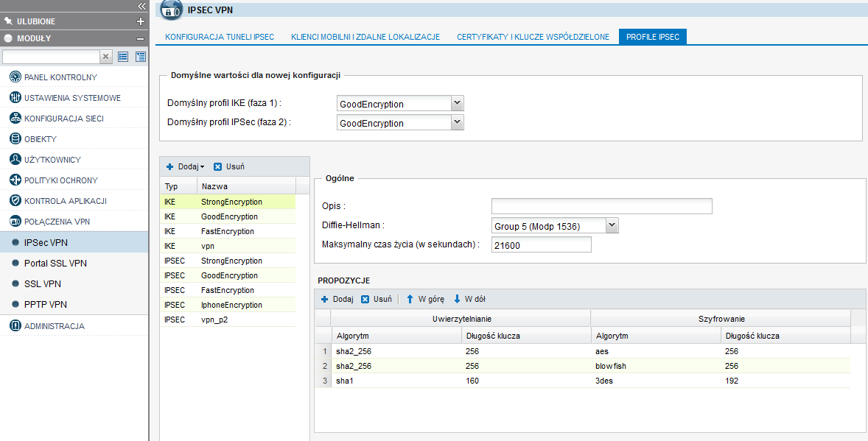Click Usuń in PROPOZYCJE toolbar
The width and height of the screenshot is (868, 441).
pyautogui.click(x=377, y=299)
